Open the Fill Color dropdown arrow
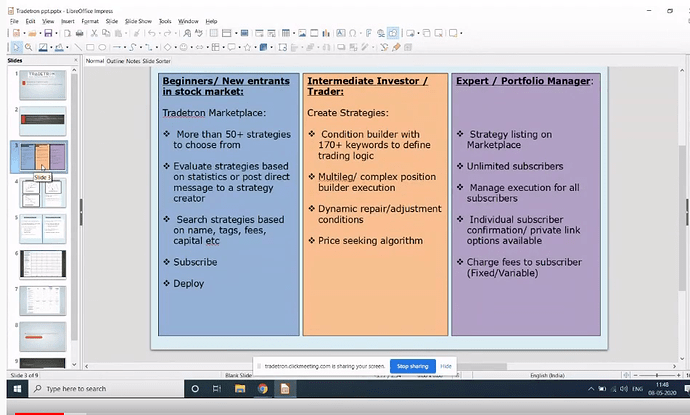The height and width of the screenshot is (415, 690). 67,48
